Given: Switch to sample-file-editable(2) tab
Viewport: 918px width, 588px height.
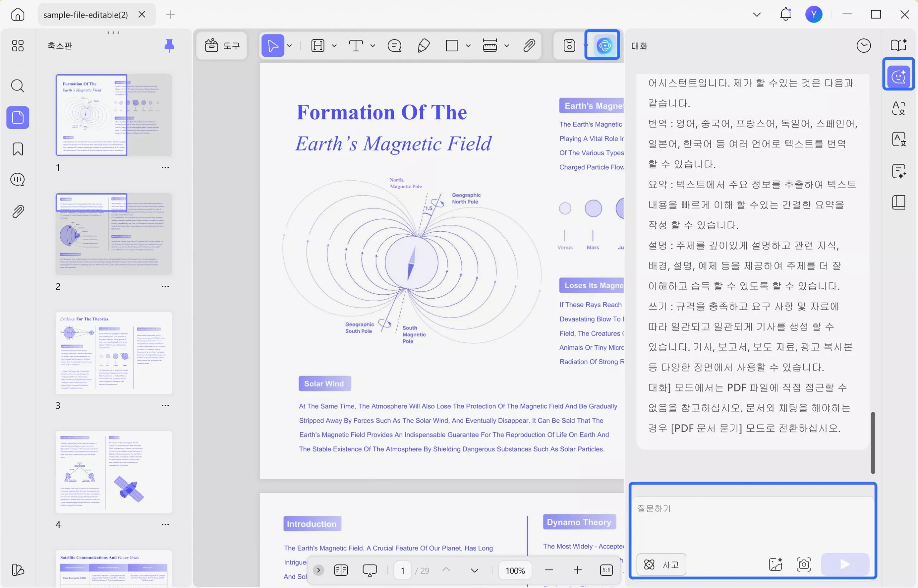Looking at the screenshot, I should [86, 14].
